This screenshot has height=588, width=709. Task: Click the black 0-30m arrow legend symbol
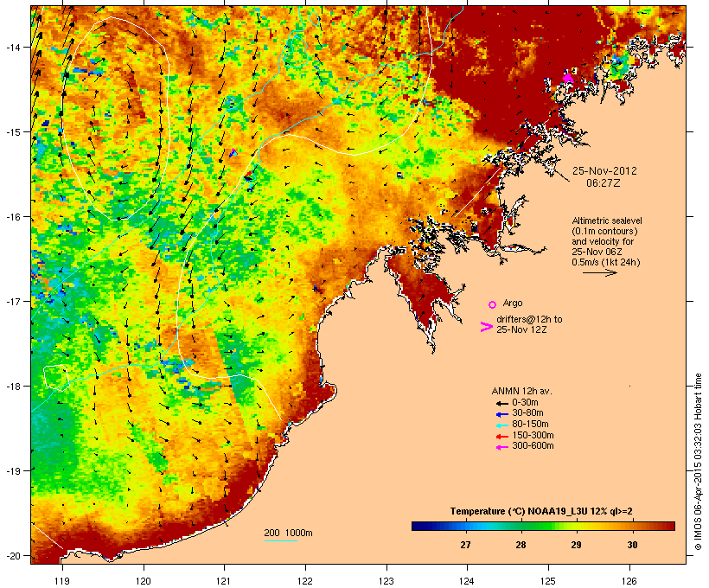(x=502, y=403)
